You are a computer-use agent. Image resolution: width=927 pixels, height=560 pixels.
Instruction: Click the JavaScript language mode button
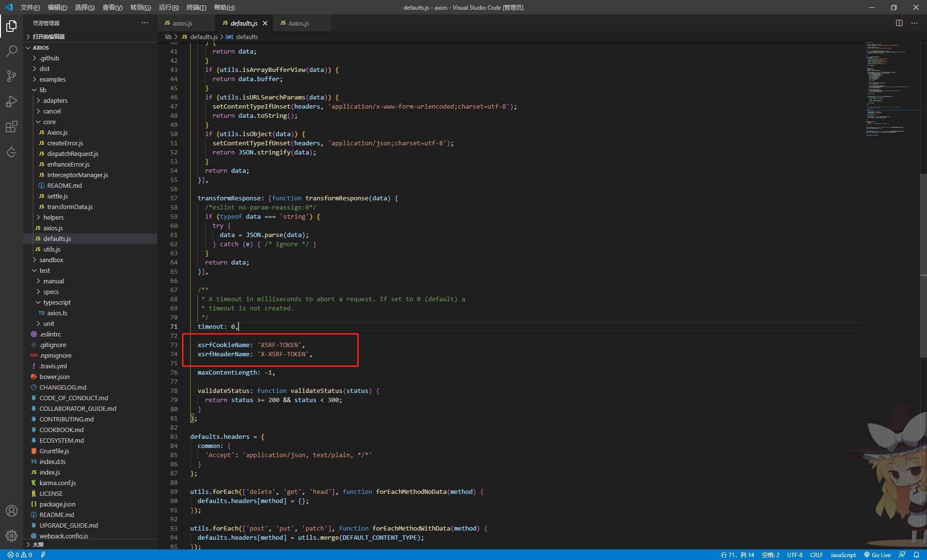843,555
